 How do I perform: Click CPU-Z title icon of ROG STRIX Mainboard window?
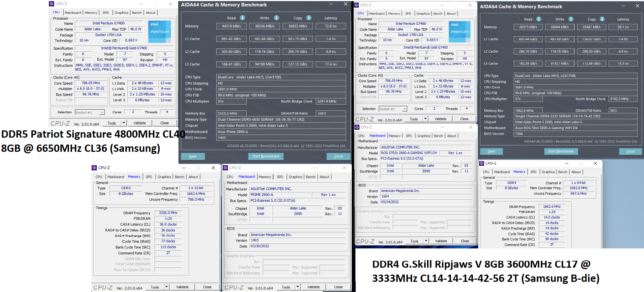[x=357, y=127]
